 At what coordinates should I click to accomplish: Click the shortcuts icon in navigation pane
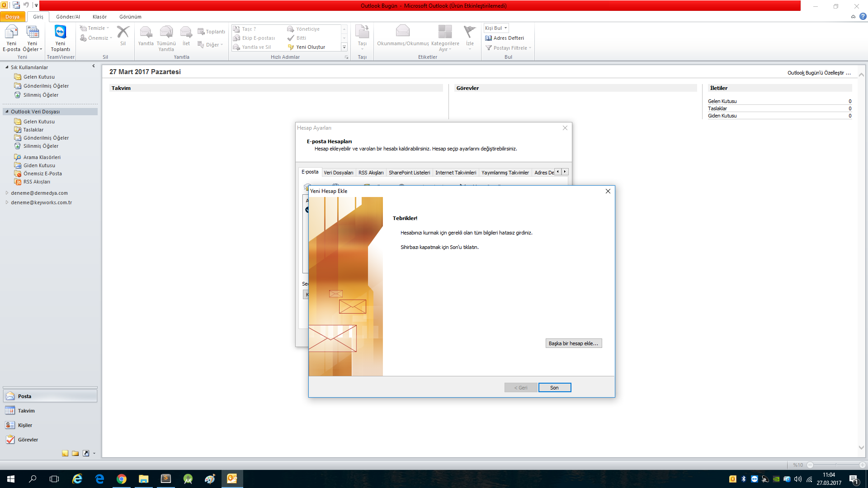86,453
